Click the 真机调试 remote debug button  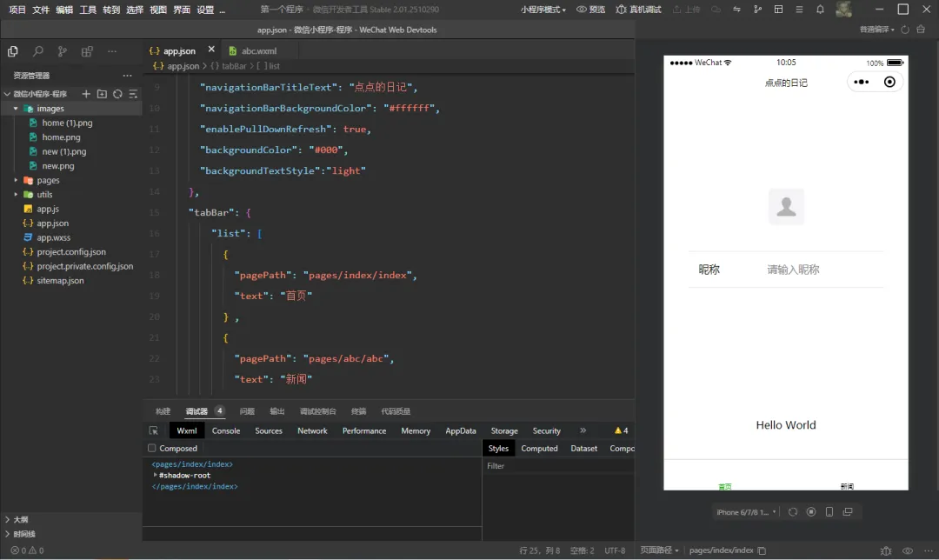pos(638,10)
